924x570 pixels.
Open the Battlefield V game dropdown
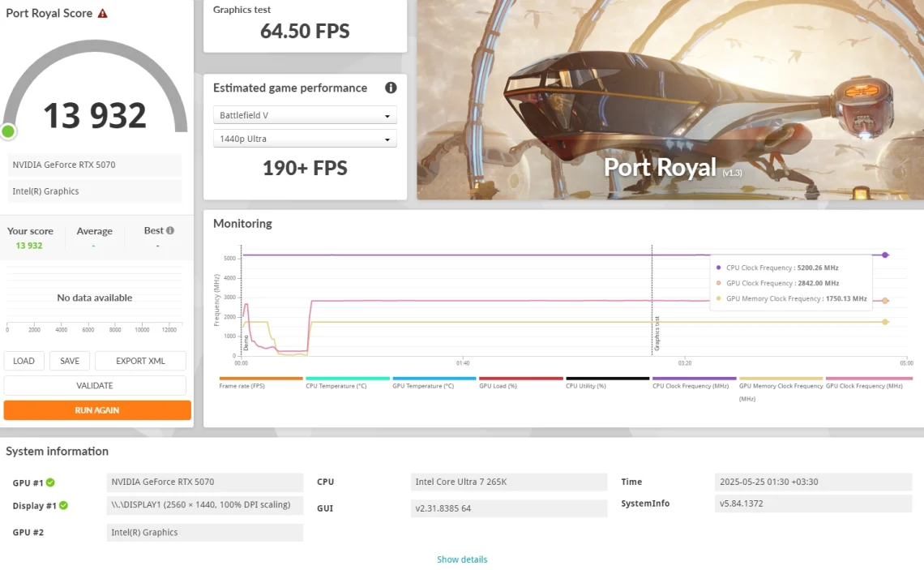coord(305,115)
